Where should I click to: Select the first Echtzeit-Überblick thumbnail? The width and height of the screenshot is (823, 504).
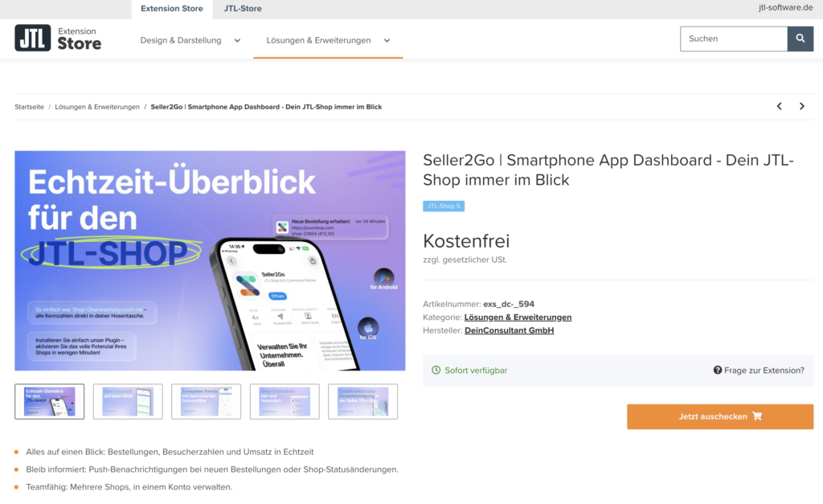(49, 402)
